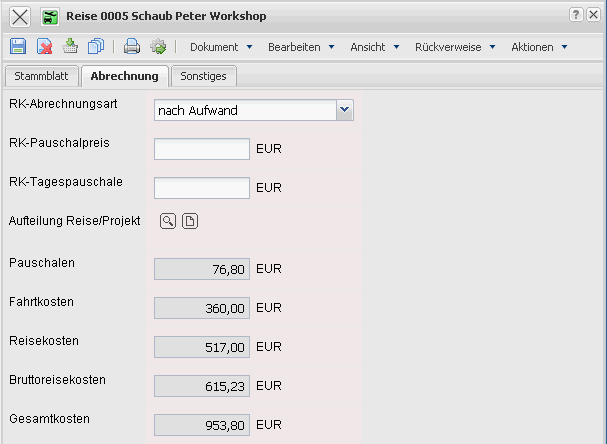The height and width of the screenshot is (444, 607).
Task: Click the blue Save disk icon
Action: 18,47
